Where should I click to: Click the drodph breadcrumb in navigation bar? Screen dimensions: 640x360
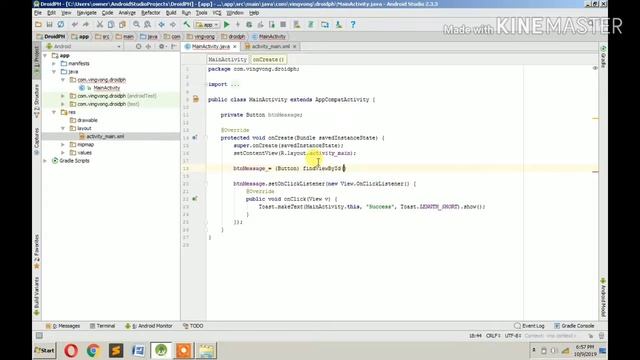[233, 37]
